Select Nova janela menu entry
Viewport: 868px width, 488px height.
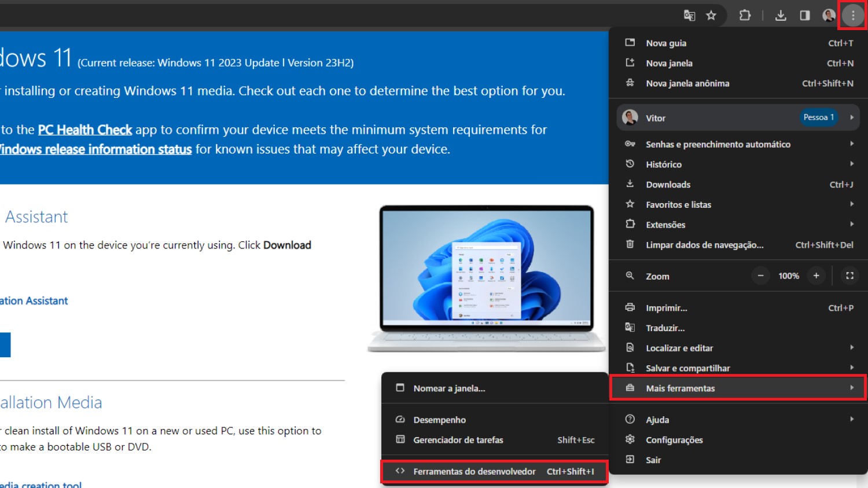tap(738, 63)
